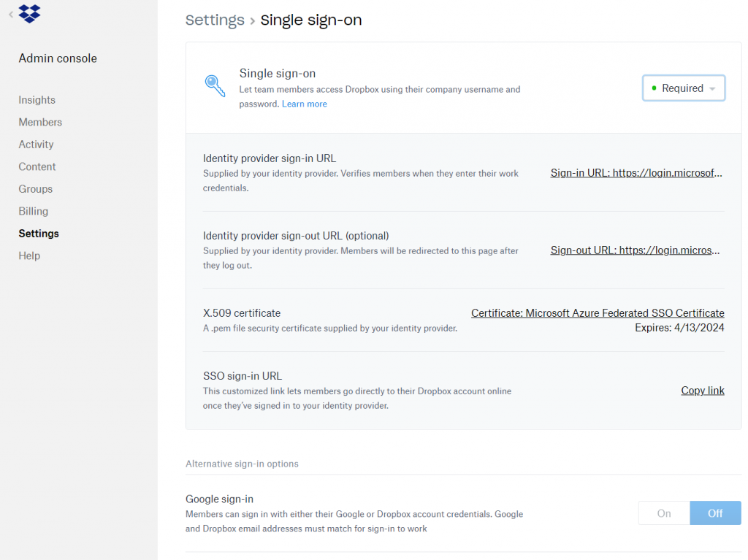
Task: Select Content in Admin console
Action: 37,166
